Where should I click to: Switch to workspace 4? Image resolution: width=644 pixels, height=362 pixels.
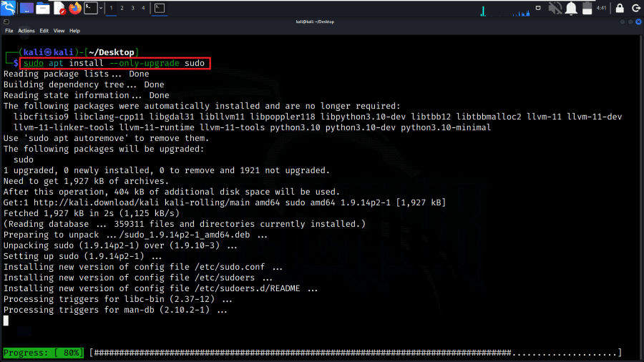coord(143,8)
